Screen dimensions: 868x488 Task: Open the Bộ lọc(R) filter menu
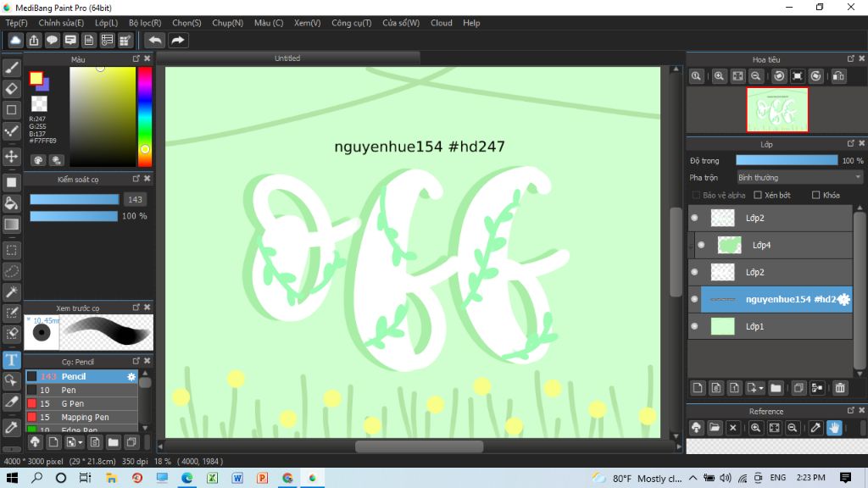pyautogui.click(x=145, y=23)
